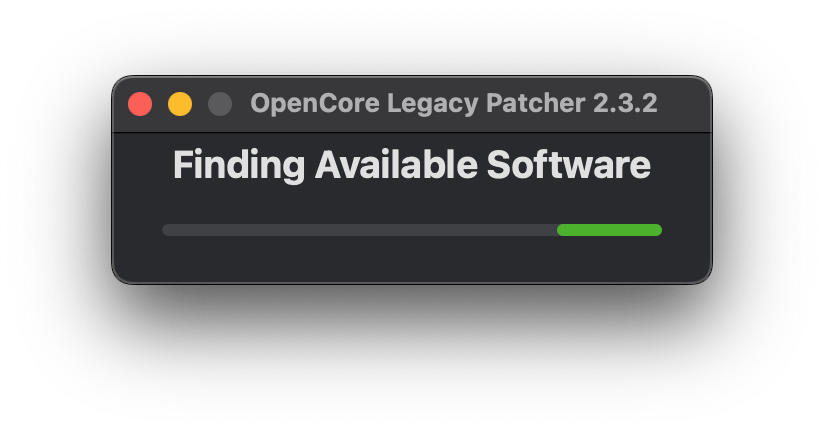This screenshot has height=432, width=824.
Task: Click empty title bar space right of the version
Action: point(685,104)
